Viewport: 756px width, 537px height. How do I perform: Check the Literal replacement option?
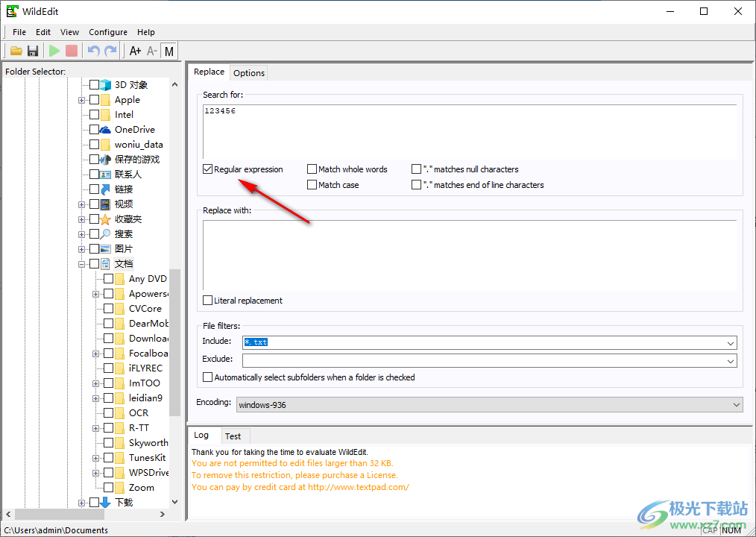[208, 301]
